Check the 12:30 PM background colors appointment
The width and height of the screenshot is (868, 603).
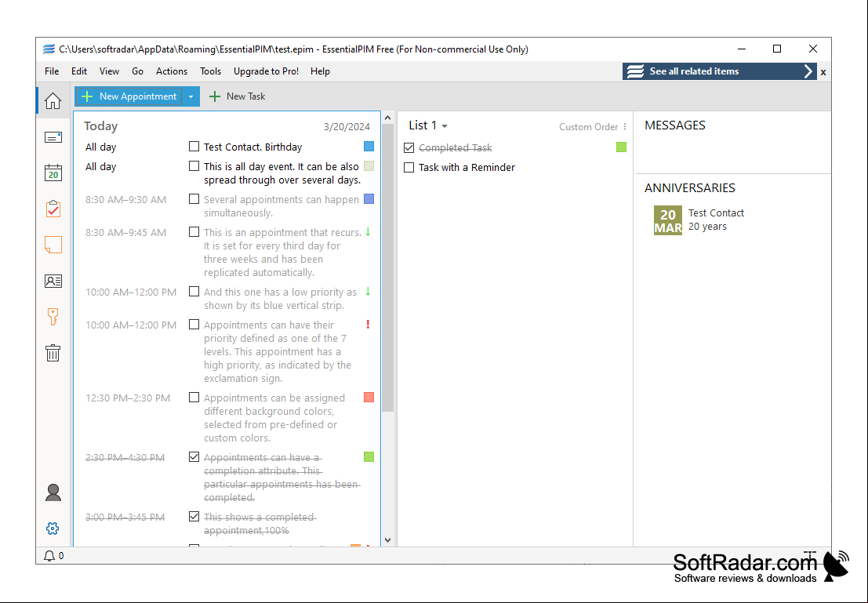point(194,398)
